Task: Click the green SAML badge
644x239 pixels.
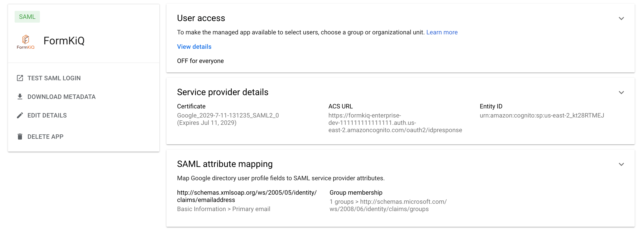Action: (27, 17)
